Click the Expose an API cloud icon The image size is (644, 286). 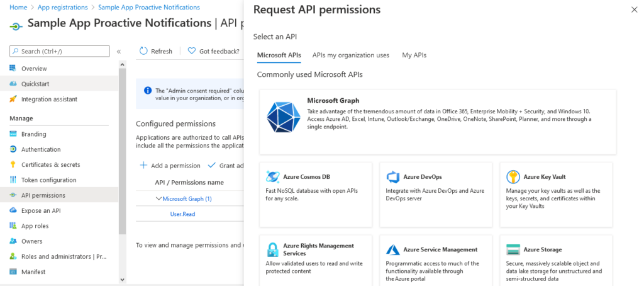coord(13,210)
